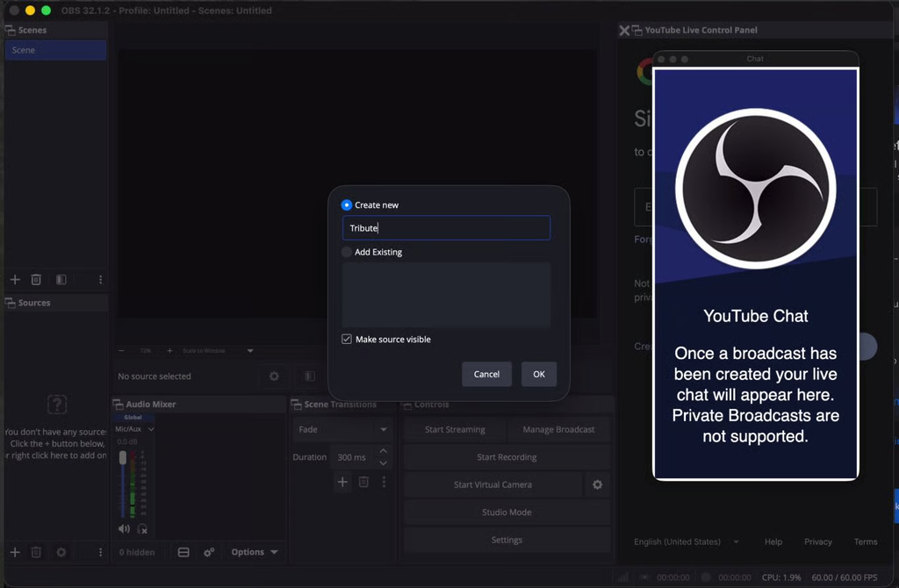This screenshot has height=588, width=899.
Task: Increase transition duration with up arrow
Action: click(384, 451)
